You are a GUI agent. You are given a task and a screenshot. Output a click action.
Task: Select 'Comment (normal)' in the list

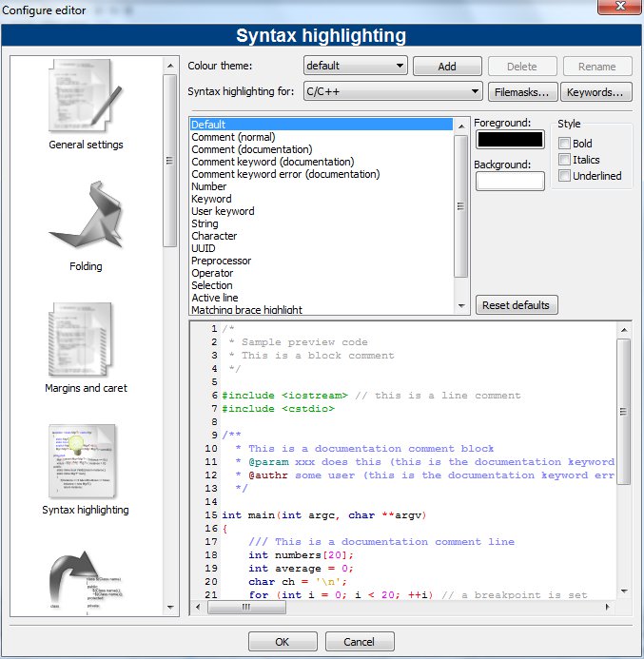click(322, 137)
